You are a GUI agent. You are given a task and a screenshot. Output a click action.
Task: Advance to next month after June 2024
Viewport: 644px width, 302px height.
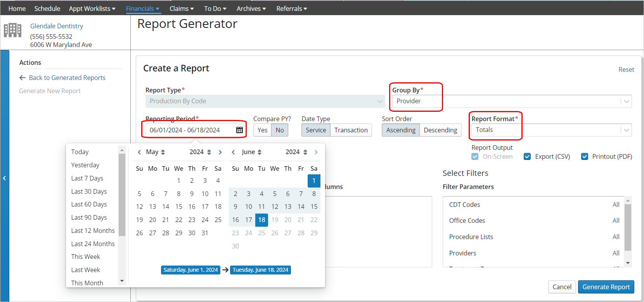pos(316,152)
